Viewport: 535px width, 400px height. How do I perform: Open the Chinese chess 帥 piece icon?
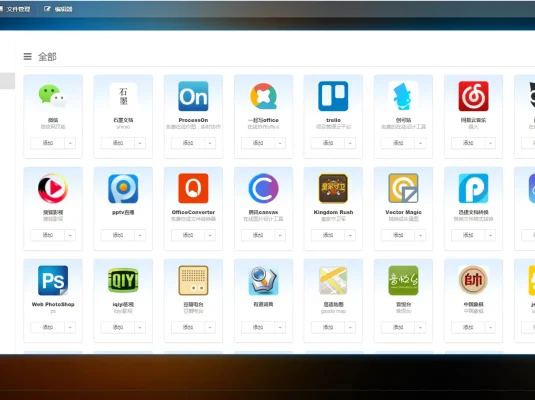click(x=473, y=281)
